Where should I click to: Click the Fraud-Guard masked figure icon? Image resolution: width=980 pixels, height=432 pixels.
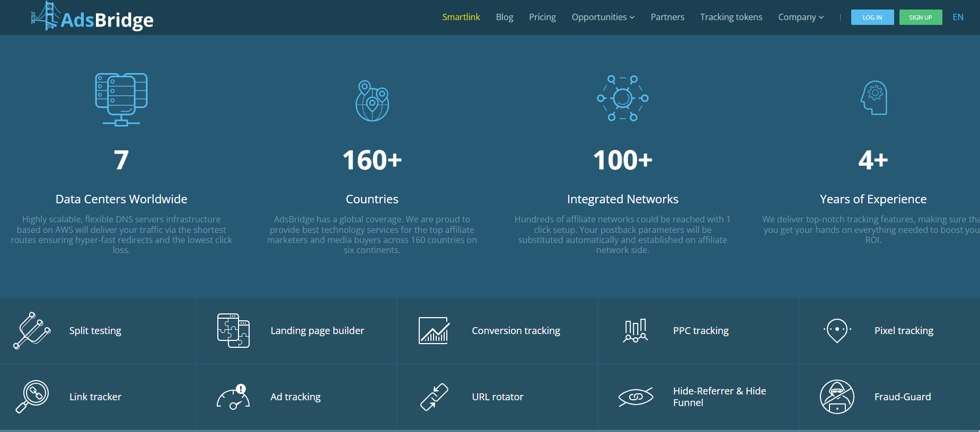coord(837,397)
